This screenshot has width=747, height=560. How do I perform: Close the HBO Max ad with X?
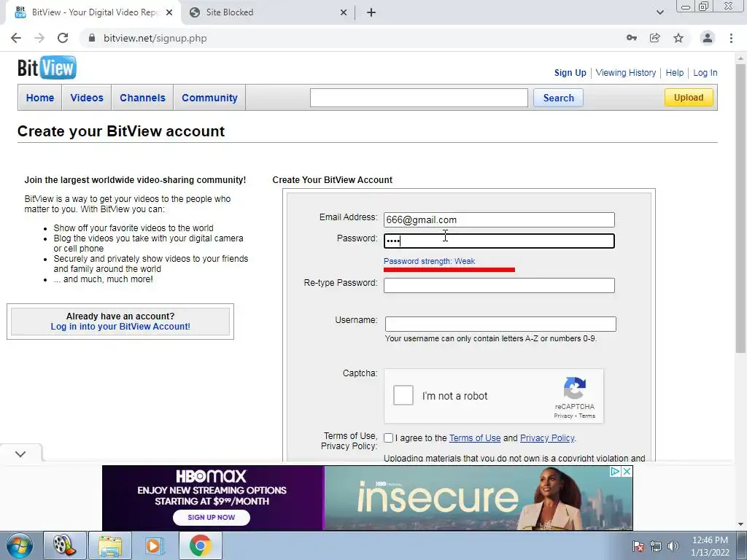coord(627,472)
